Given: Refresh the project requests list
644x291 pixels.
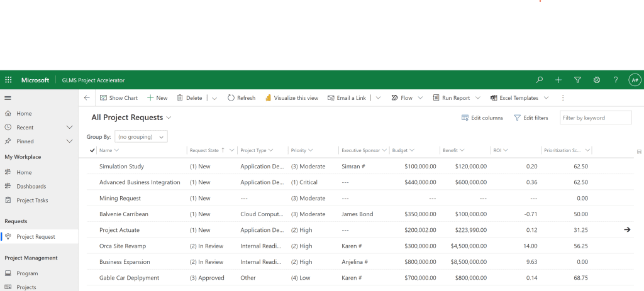Looking at the screenshot, I should (241, 98).
